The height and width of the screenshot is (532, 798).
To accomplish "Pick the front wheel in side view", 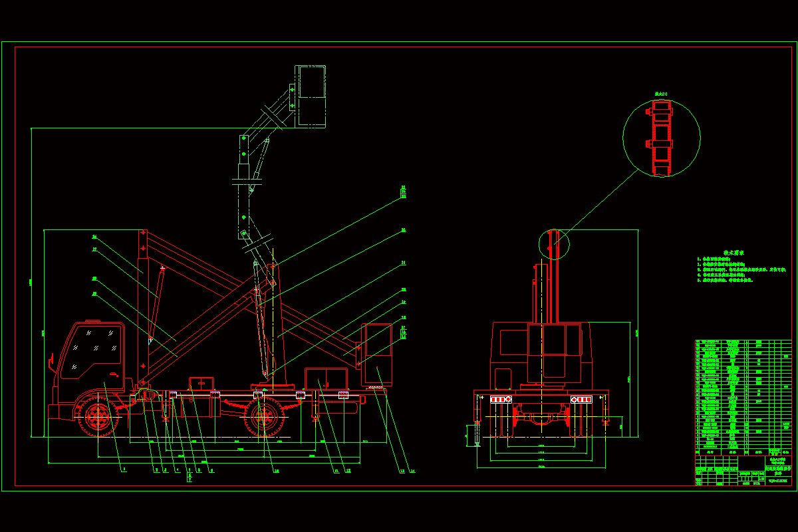I will (x=98, y=417).
